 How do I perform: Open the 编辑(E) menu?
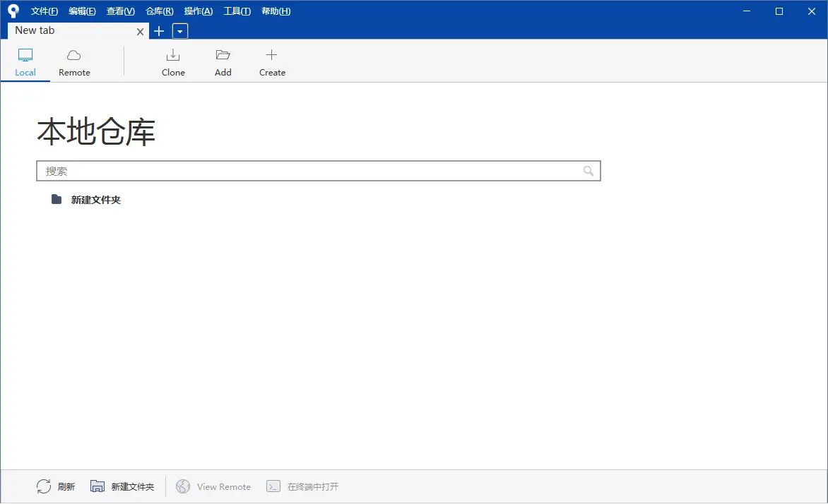coord(83,11)
